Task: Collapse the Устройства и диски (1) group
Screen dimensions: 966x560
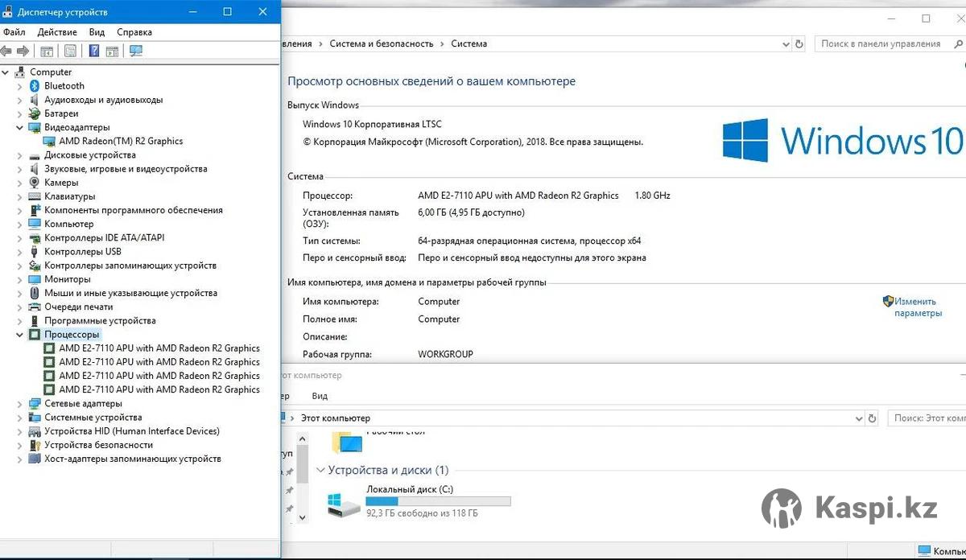Action: tap(320, 470)
